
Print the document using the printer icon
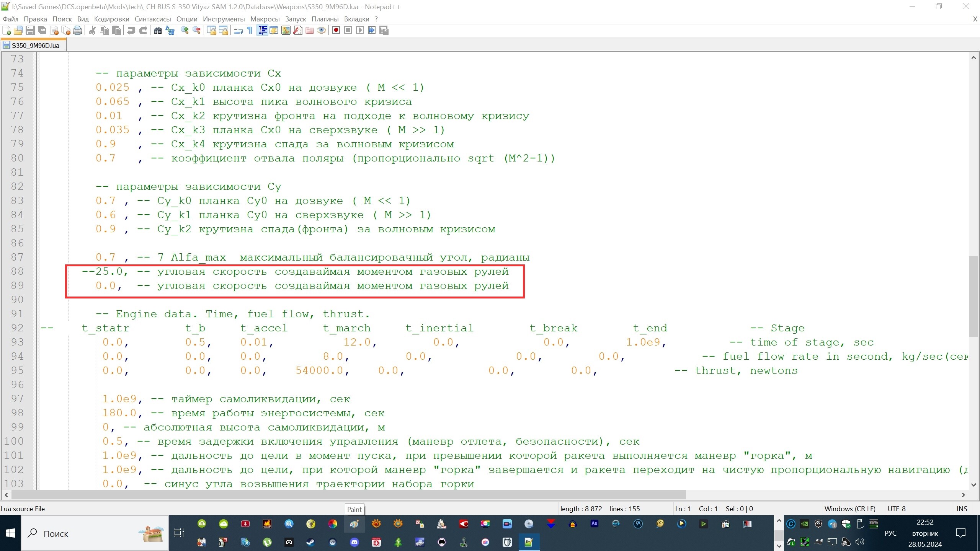pos(78,30)
